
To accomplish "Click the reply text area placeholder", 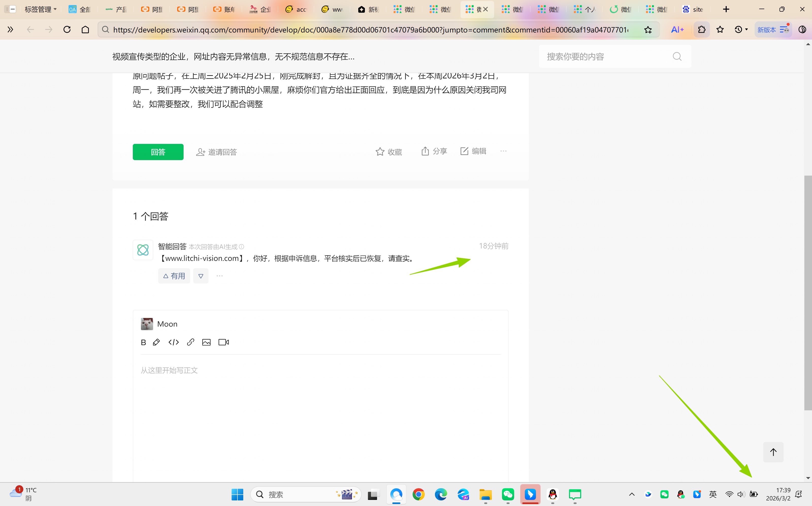I will (169, 370).
